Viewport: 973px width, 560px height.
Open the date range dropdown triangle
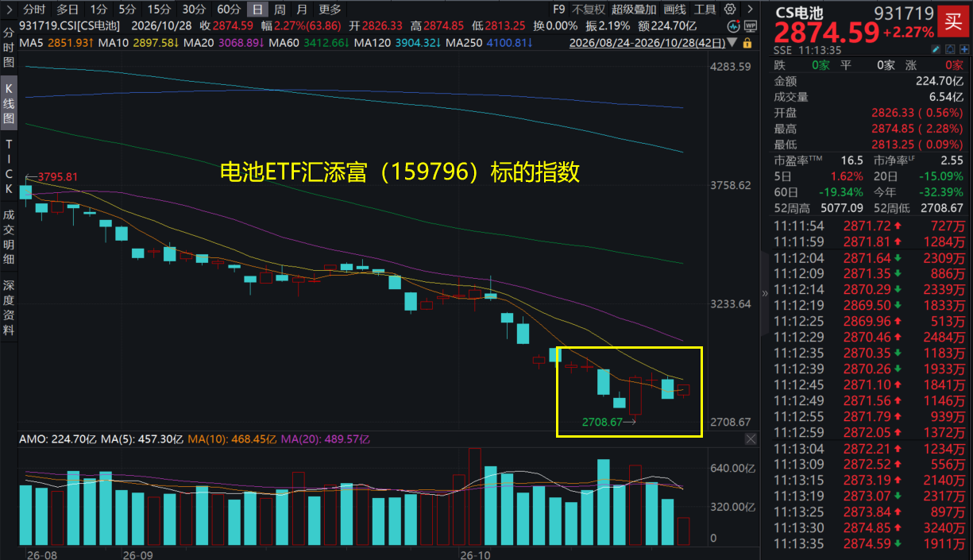pos(732,42)
